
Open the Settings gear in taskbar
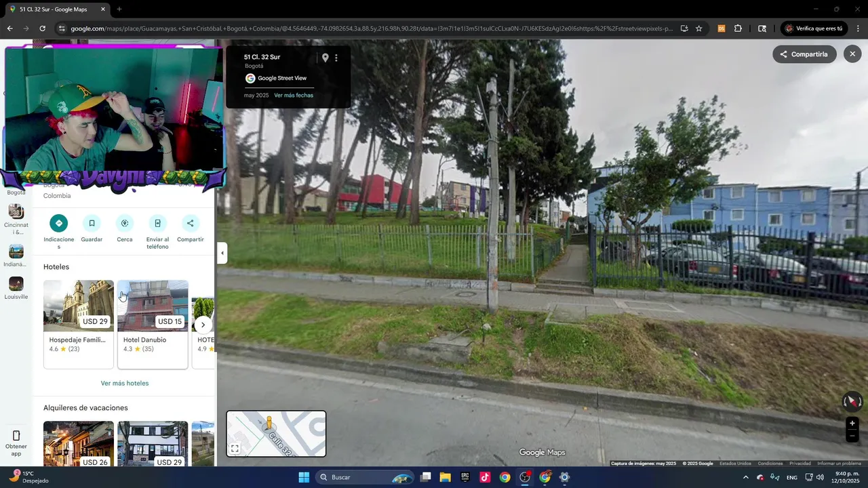[564, 477]
